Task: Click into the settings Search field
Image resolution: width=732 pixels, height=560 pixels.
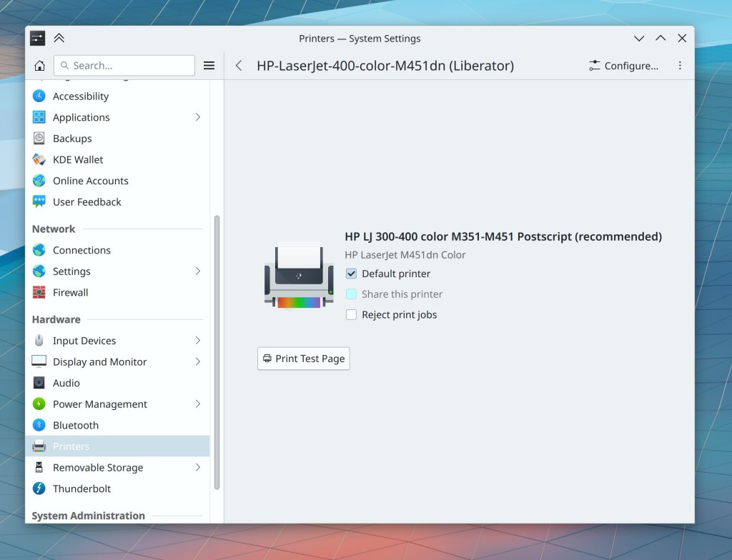Action: (129, 66)
